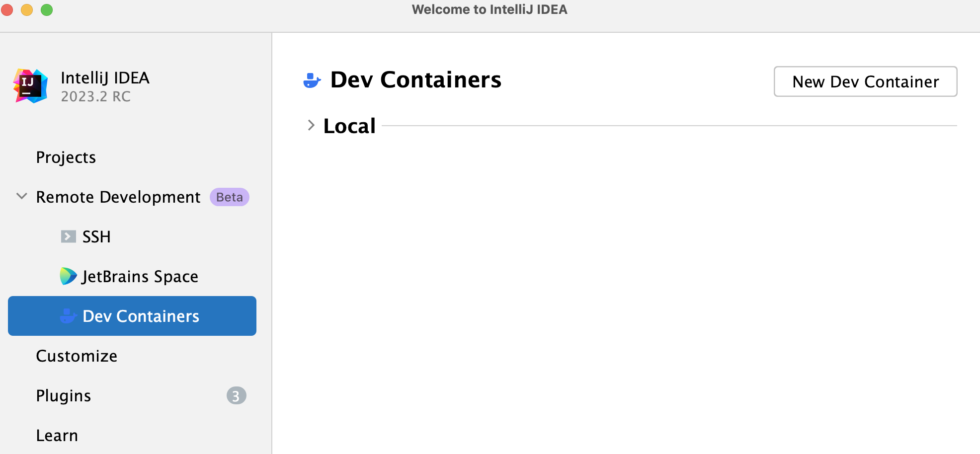Select Remote Development in the sidebar
Screen dimensions: 980x454
click(x=118, y=197)
